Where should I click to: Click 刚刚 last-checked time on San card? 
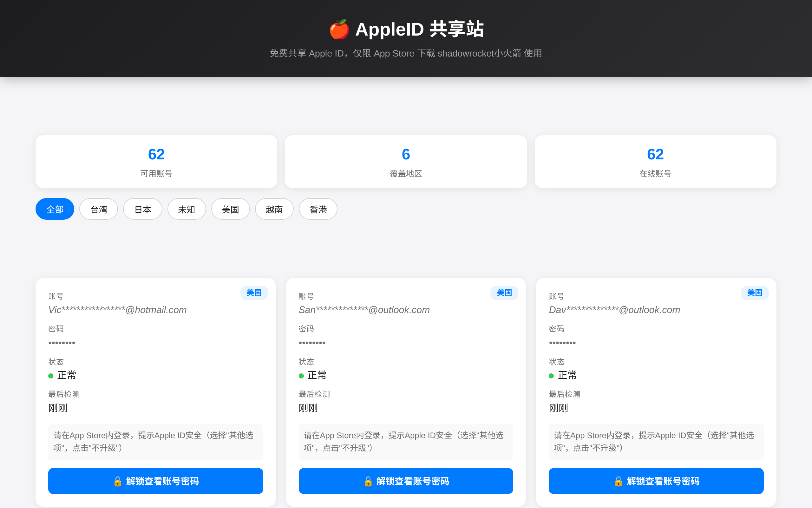(308, 408)
